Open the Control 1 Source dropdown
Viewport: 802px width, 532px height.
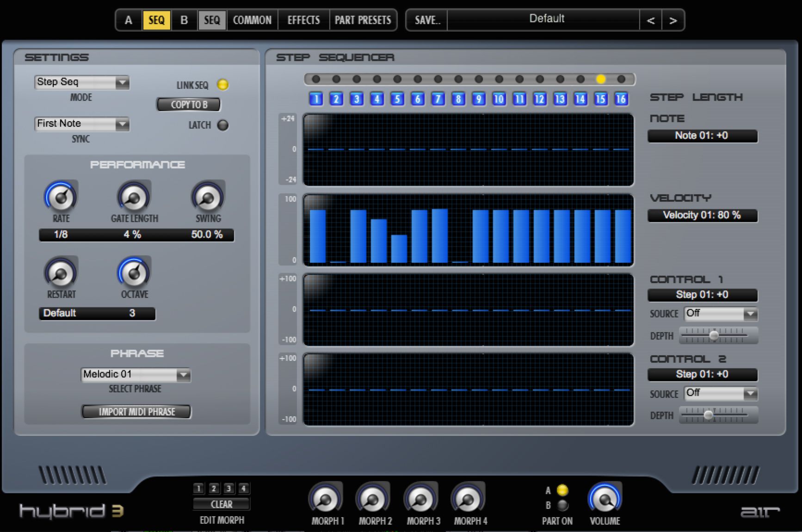tap(721, 314)
